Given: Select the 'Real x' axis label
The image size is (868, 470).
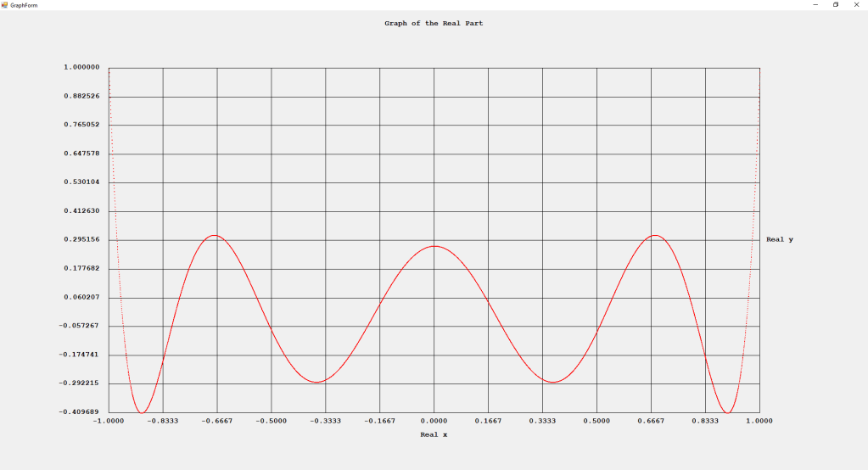Looking at the screenshot, I should pos(434,434).
